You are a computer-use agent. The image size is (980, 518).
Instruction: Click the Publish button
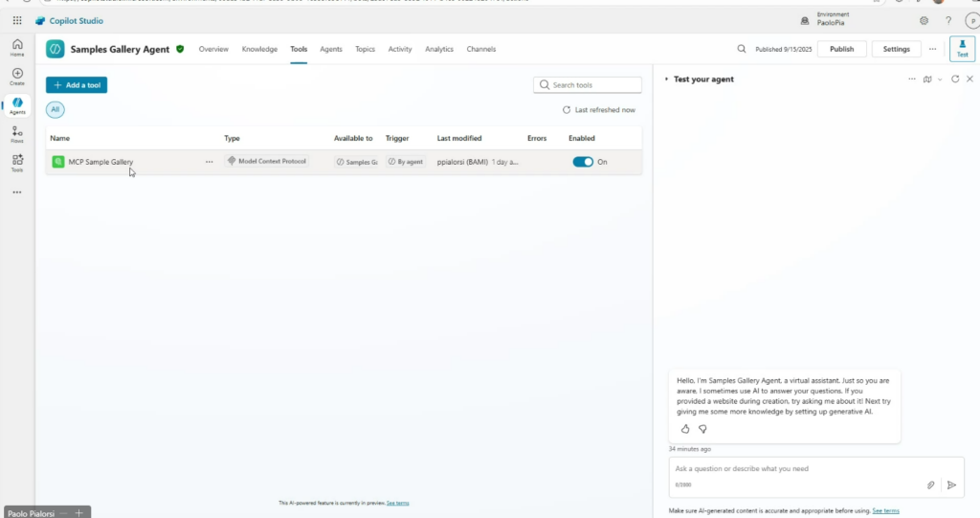(841, 49)
